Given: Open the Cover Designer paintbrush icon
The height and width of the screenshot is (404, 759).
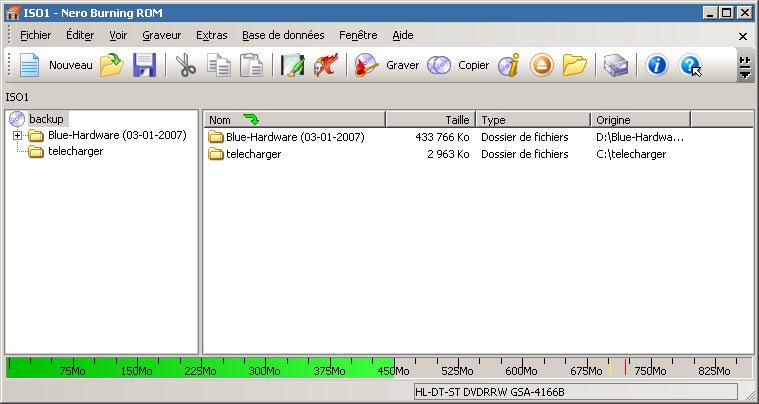Looking at the screenshot, I should (x=292, y=65).
